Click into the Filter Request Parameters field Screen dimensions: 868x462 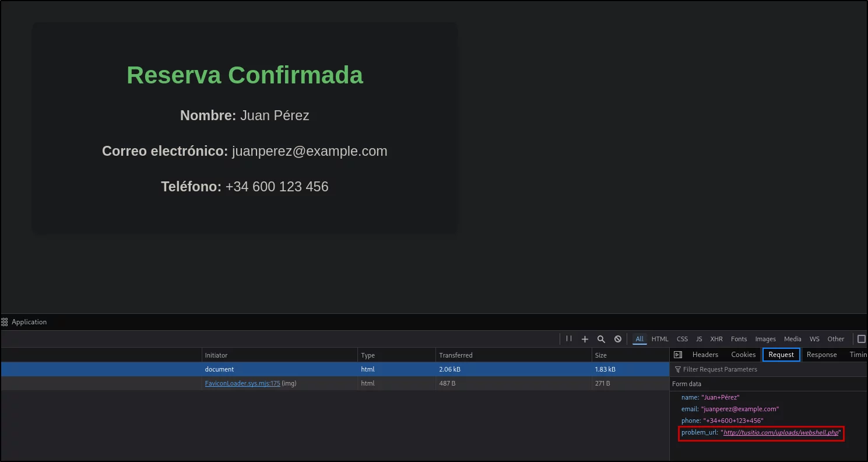tap(769, 369)
